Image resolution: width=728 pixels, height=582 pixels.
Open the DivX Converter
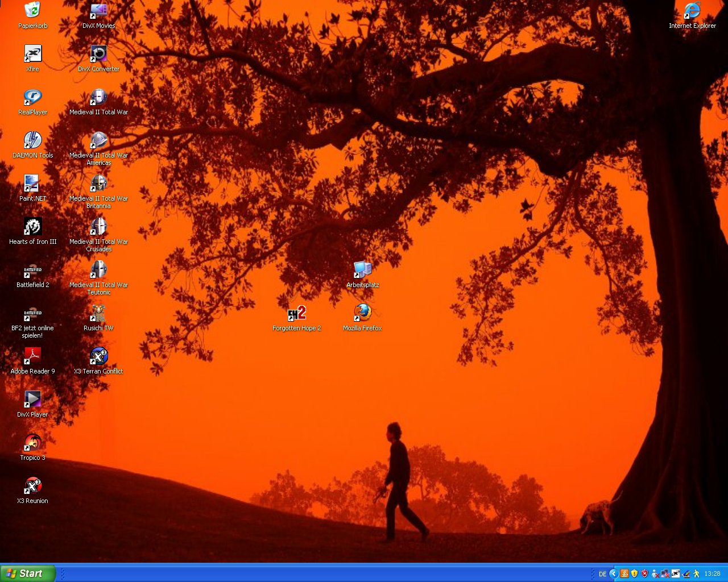click(98, 54)
